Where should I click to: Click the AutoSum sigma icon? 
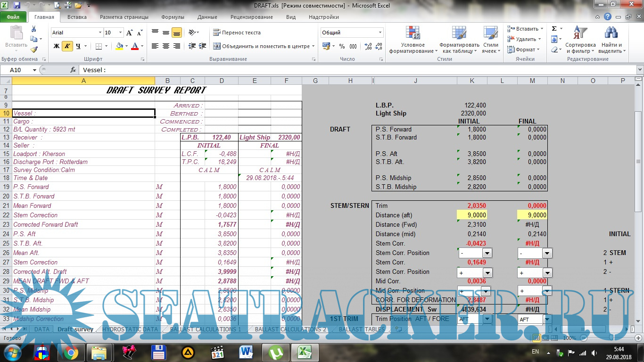point(554,29)
